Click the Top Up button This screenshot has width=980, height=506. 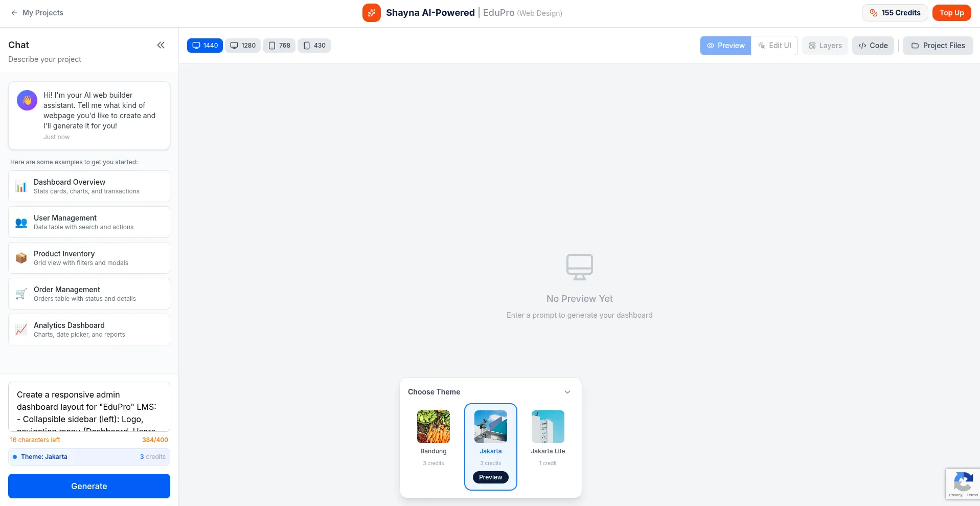951,13
